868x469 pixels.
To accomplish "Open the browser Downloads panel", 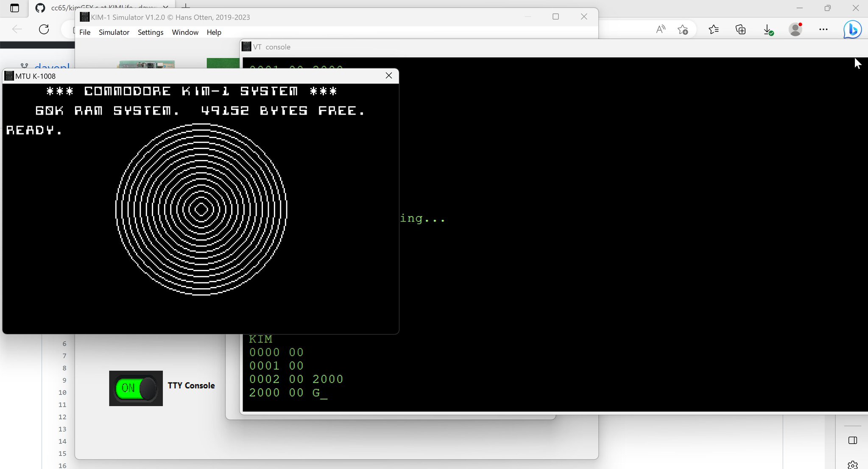I will coord(768,29).
